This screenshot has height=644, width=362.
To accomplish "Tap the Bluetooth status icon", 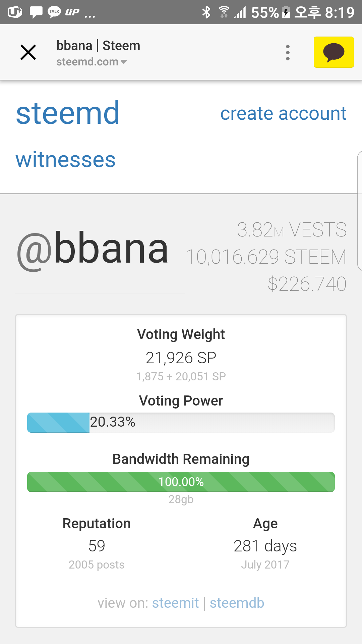I will (x=206, y=12).
